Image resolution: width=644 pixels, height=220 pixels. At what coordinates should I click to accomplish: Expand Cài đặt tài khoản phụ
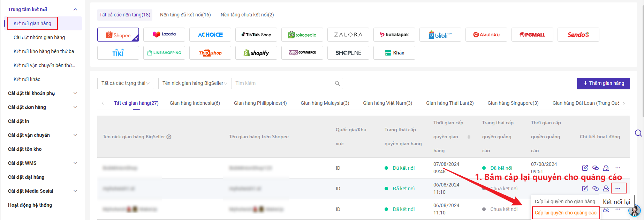[75, 93]
